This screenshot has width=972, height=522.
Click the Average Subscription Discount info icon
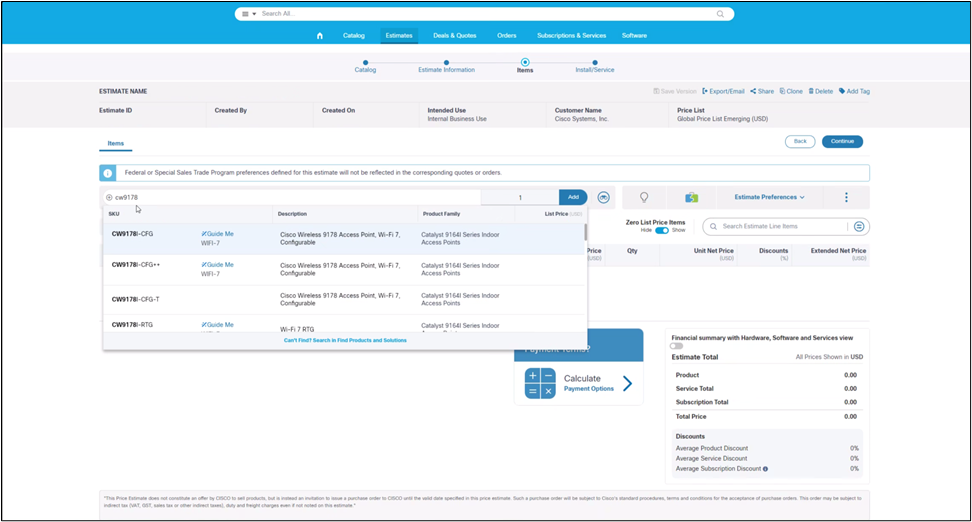766,469
